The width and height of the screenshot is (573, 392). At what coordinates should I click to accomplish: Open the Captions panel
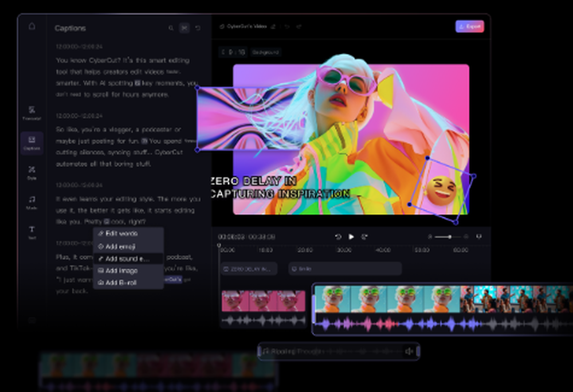pos(32,143)
